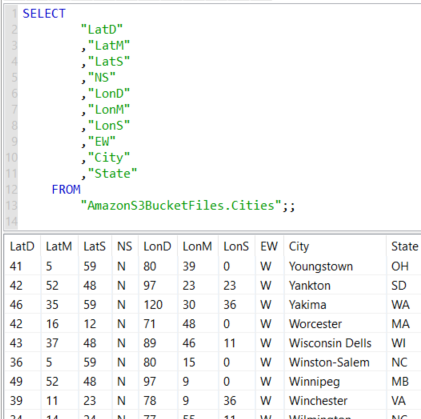Click LatD value 43 in Wisconsin Dells row
This screenshot has height=419, width=421.
tap(16, 343)
